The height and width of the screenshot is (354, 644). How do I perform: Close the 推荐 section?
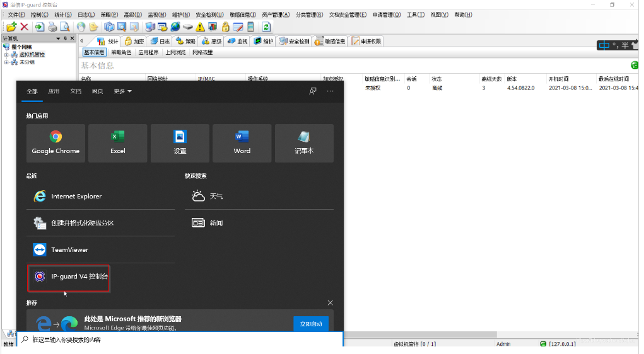point(331,303)
